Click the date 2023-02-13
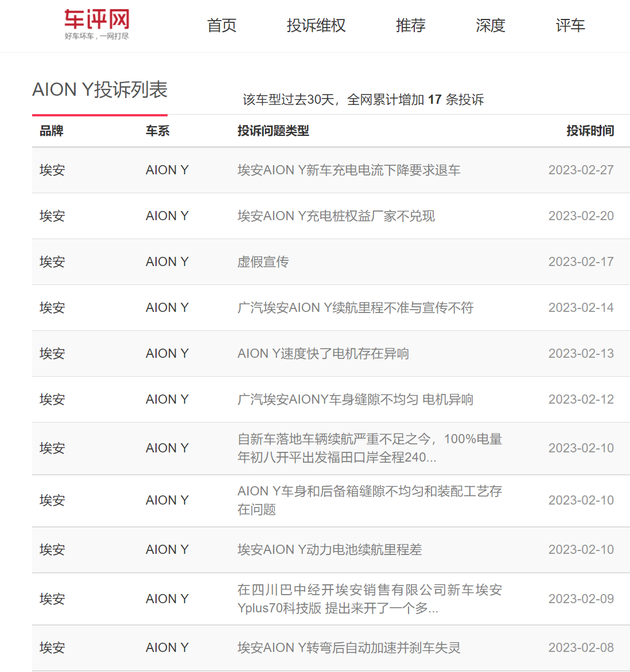 tap(581, 354)
